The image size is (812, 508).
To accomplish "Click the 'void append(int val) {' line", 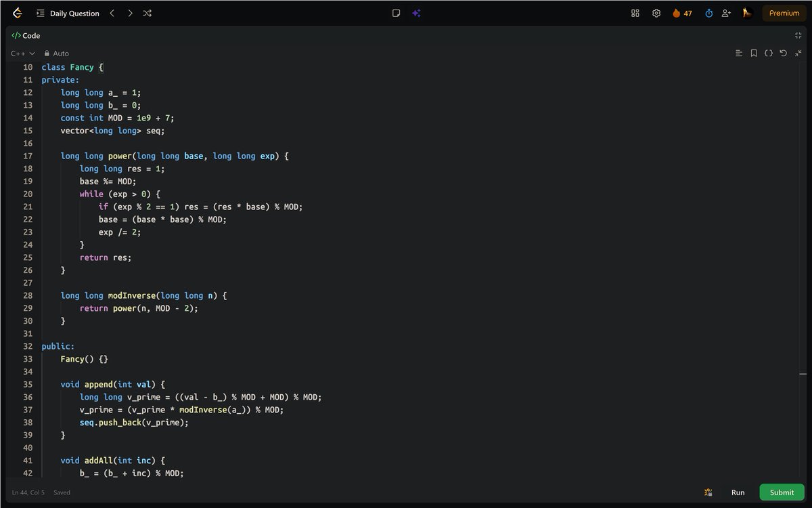I will coord(112,384).
